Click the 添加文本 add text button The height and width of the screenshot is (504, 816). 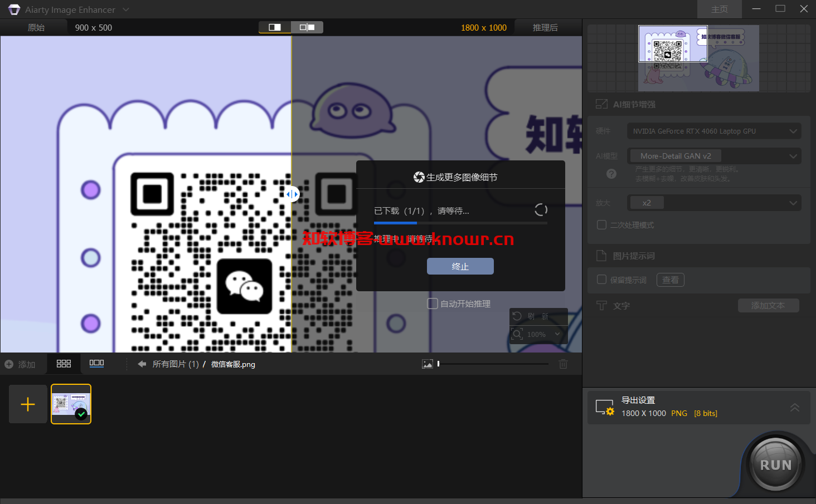click(768, 305)
